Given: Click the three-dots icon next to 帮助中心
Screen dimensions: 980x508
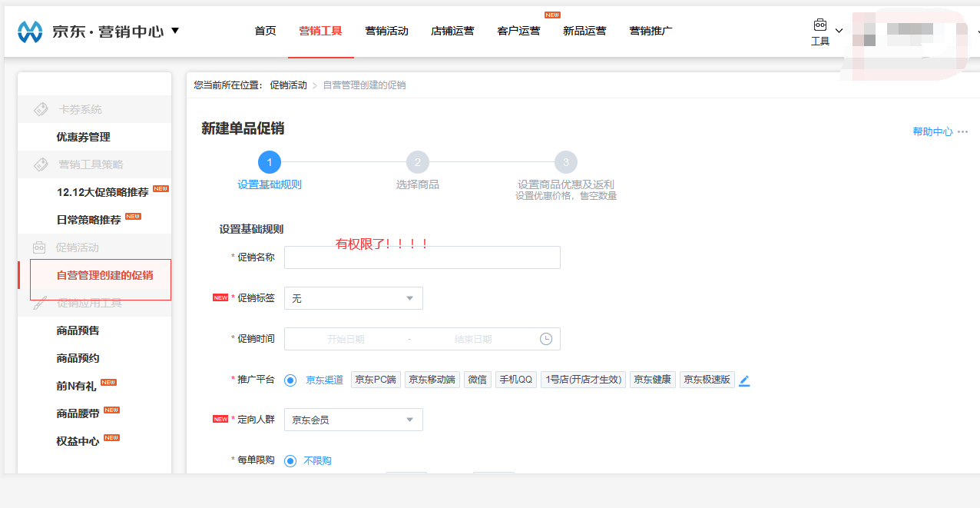Looking at the screenshot, I should coord(962,131).
